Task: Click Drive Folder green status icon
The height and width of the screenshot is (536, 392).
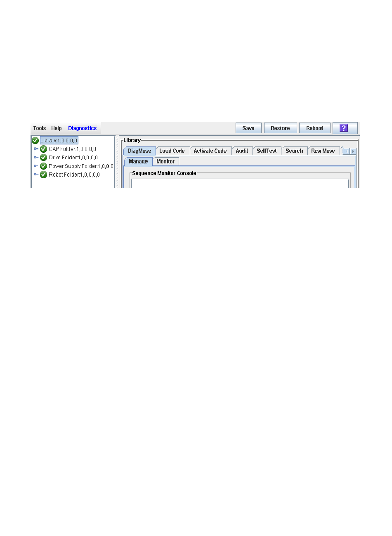Action: pyautogui.click(x=43, y=158)
